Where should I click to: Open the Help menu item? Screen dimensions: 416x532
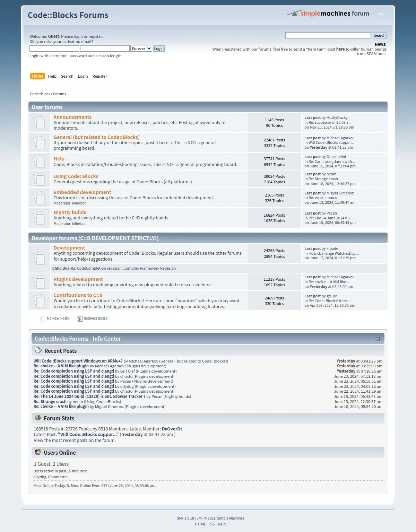(52, 76)
